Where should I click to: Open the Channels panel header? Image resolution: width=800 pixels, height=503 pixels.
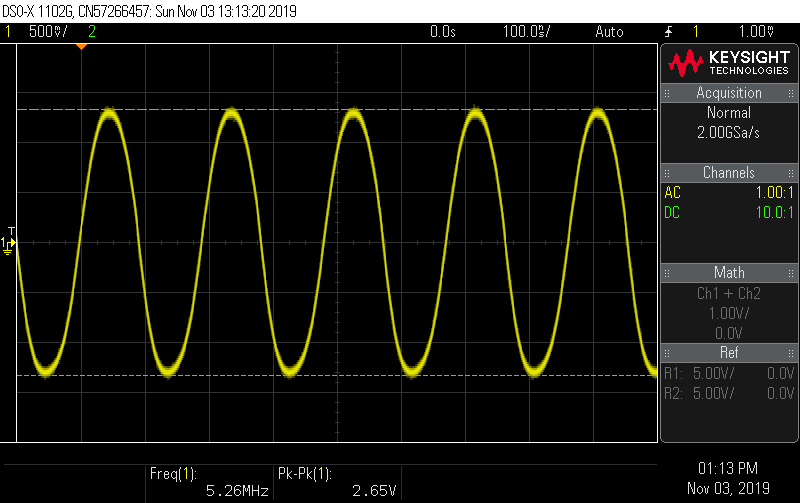coord(729,173)
